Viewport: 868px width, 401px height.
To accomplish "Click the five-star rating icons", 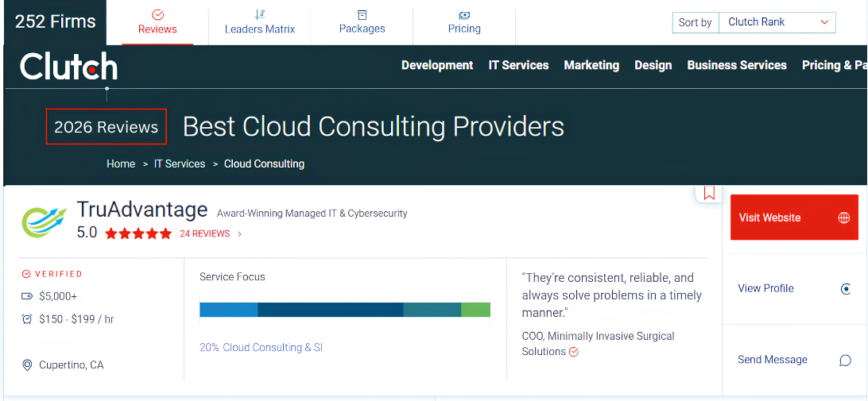I will [138, 234].
